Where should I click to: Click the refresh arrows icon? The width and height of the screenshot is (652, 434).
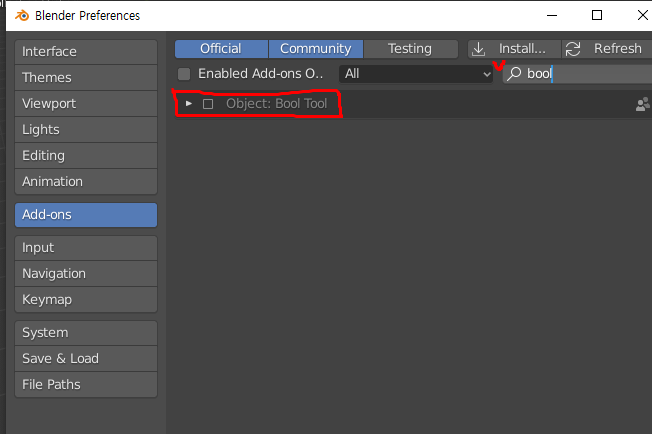coord(573,49)
